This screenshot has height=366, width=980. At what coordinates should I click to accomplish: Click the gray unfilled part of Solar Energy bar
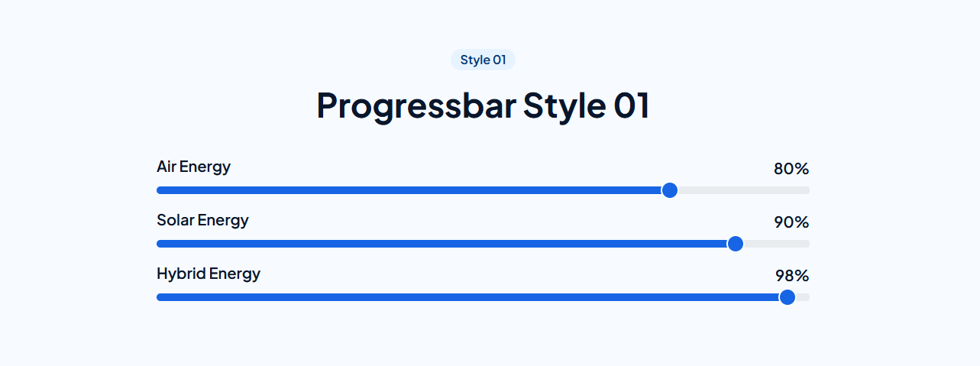777,244
